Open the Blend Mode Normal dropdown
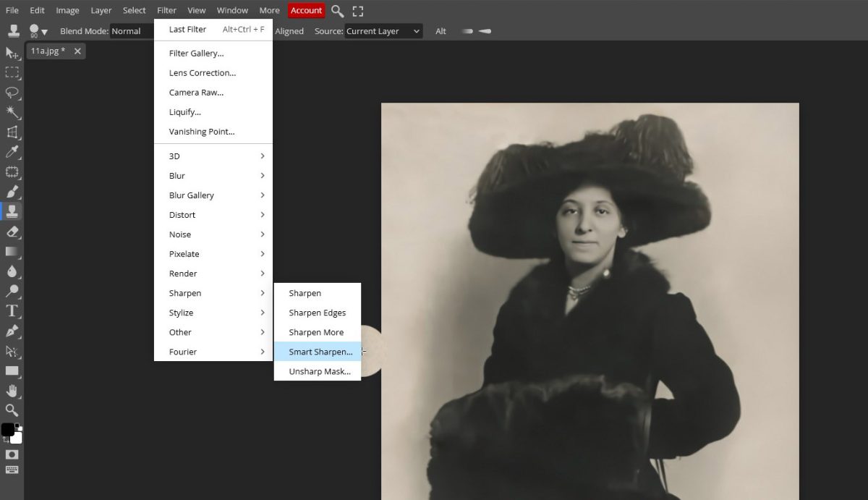Image resolution: width=868 pixels, height=500 pixels. [x=130, y=31]
